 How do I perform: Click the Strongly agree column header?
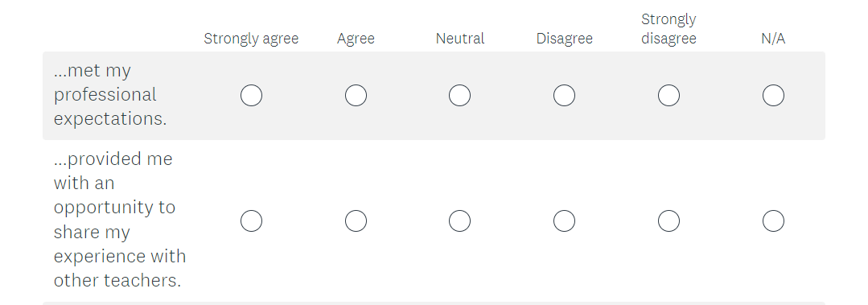pos(251,39)
